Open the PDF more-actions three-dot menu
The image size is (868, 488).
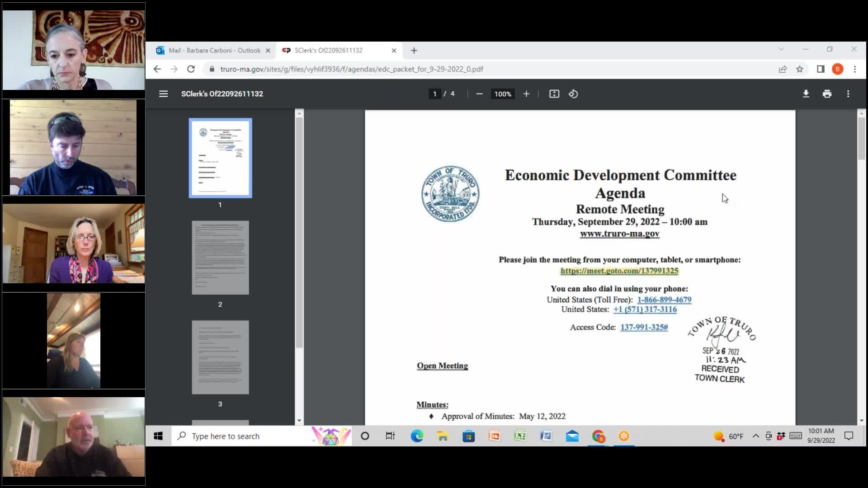tap(848, 94)
